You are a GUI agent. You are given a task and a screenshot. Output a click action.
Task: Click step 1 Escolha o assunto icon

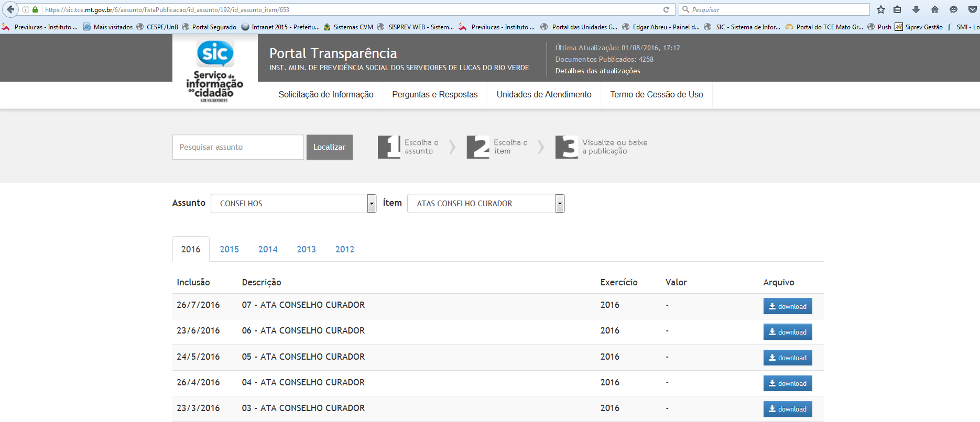(389, 147)
